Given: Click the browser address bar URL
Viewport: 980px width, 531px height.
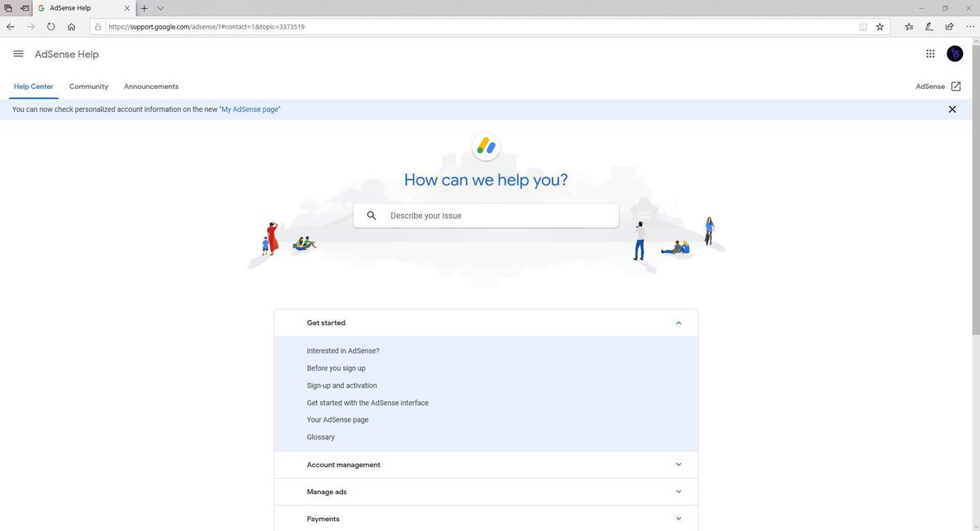Looking at the screenshot, I should pyautogui.click(x=207, y=26).
